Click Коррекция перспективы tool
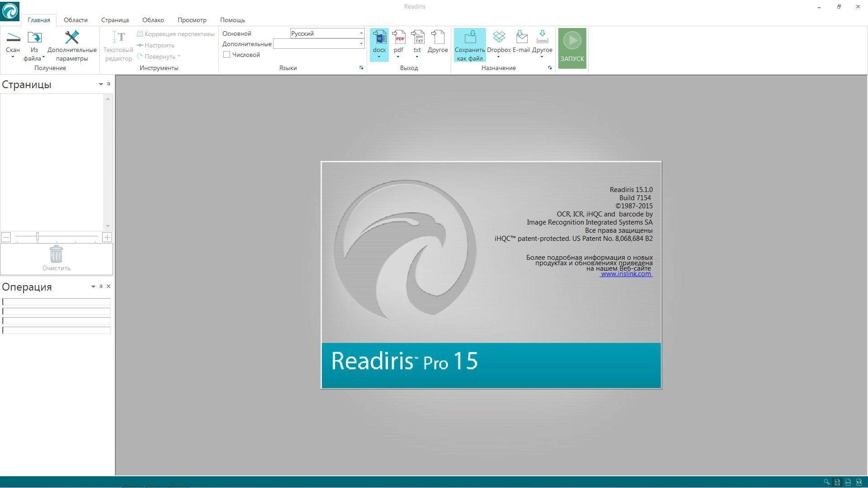 click(176, 34)
